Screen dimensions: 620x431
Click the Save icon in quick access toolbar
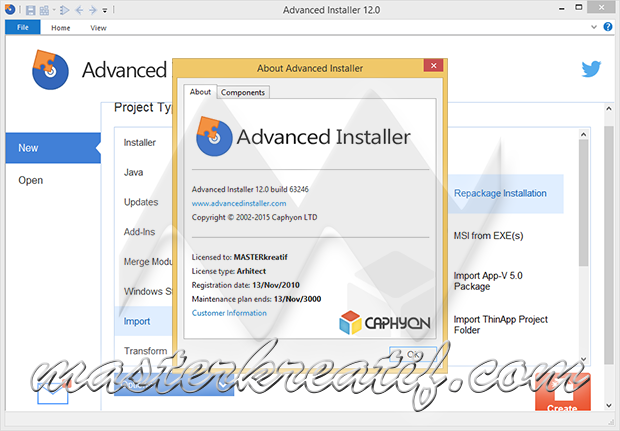click(31, 10)
